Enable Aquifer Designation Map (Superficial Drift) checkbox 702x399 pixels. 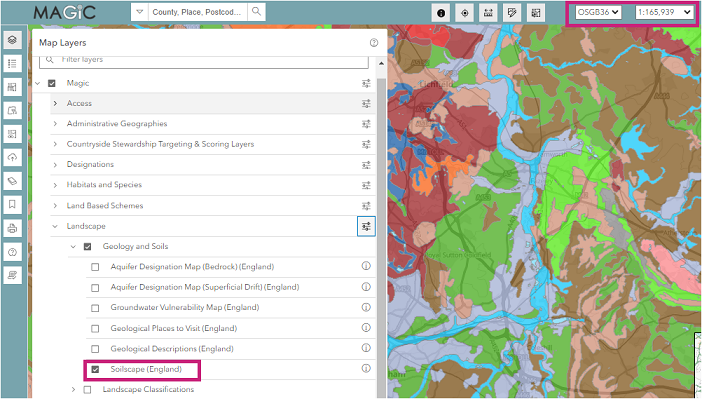coord(95,287)
